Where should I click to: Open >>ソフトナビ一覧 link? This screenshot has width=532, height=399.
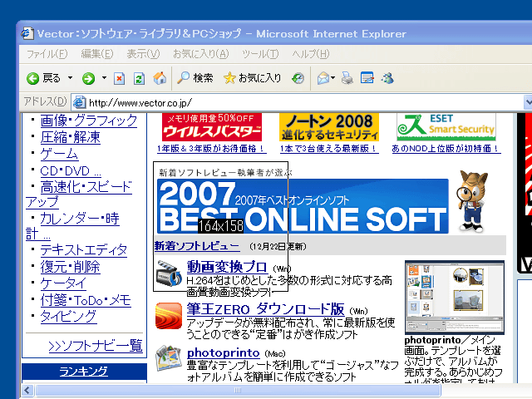(x=96, y=346)
